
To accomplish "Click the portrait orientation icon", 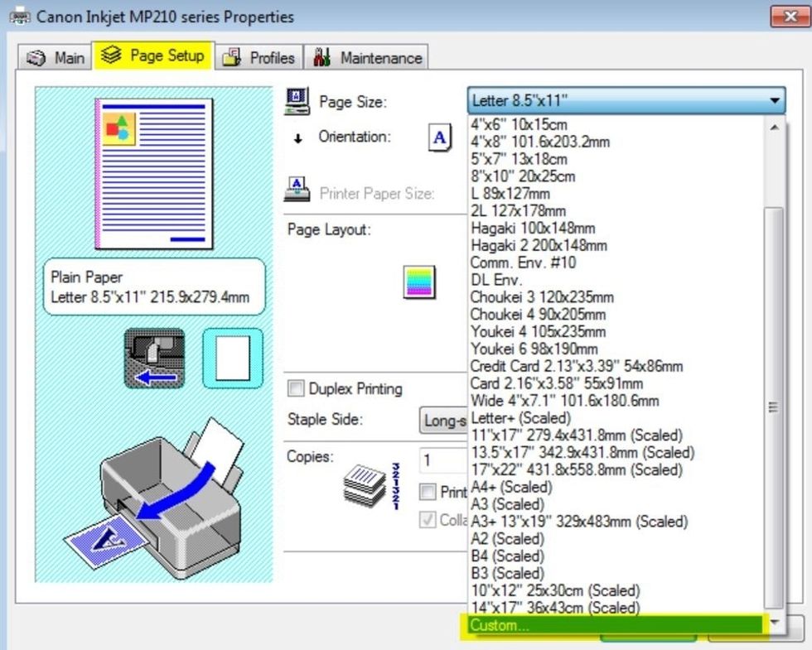I will 440,138.
